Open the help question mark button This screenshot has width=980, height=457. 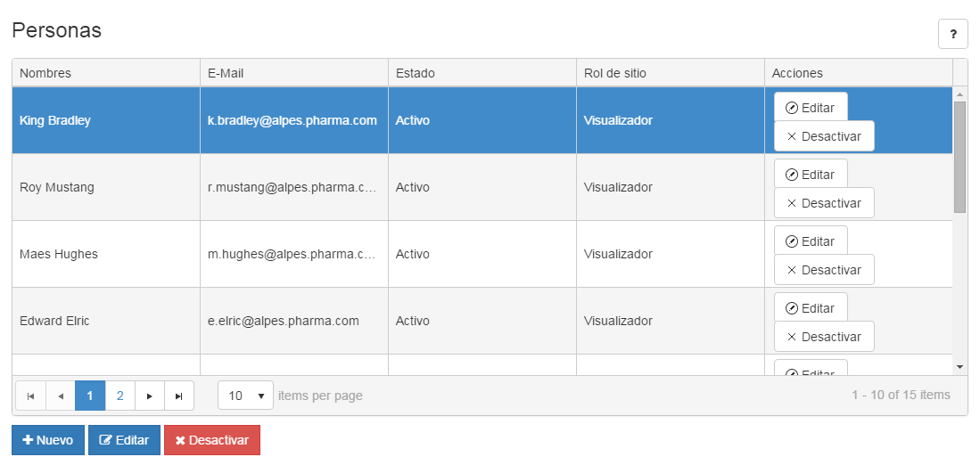(952, 34)
